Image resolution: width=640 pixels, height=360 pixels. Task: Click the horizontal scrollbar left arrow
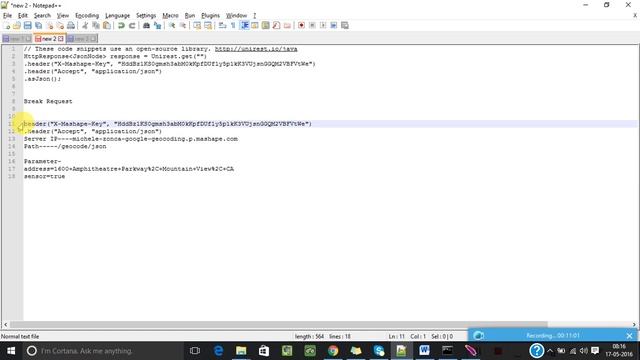click(x=5, y=324)
